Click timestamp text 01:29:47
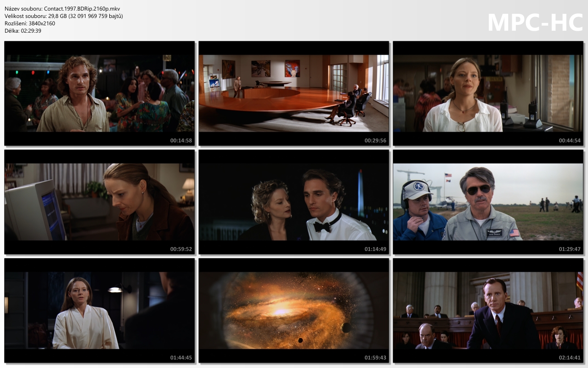Viewport: 588px width, 368px height. [570, 249]
